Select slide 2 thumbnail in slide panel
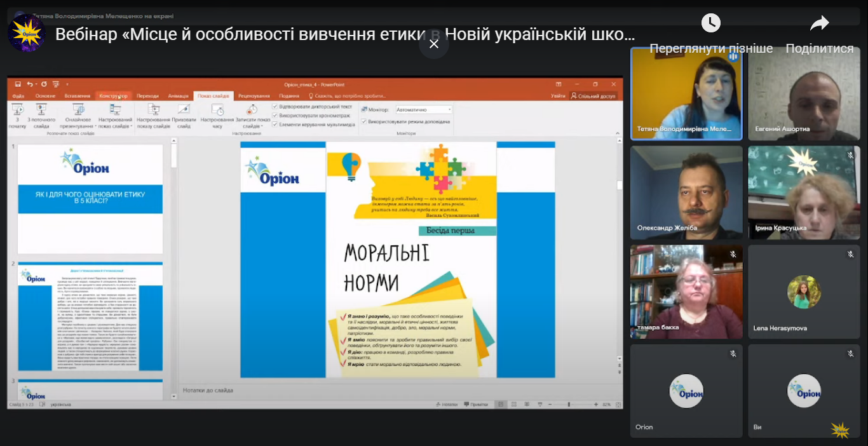Image resolution: width=868 pixels, height=446 pixels. click(x=90, y=318)
